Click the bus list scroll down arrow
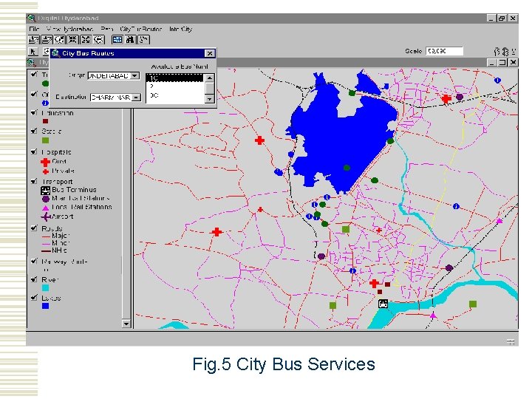The image size is (532, 399). (210, 99)
